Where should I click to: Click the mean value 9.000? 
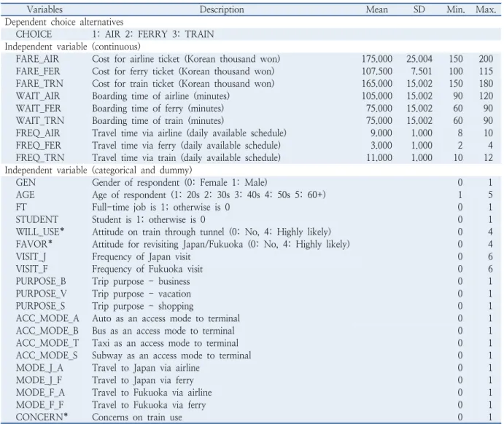(381, 133)
